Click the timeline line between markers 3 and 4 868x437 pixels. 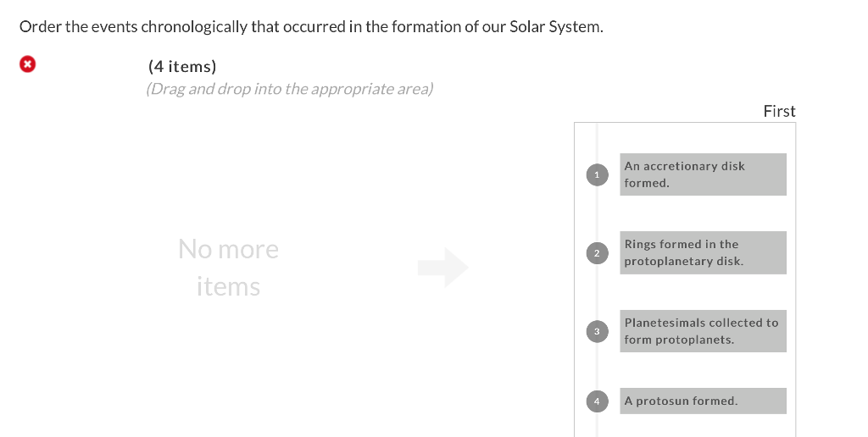pos(597,366)
